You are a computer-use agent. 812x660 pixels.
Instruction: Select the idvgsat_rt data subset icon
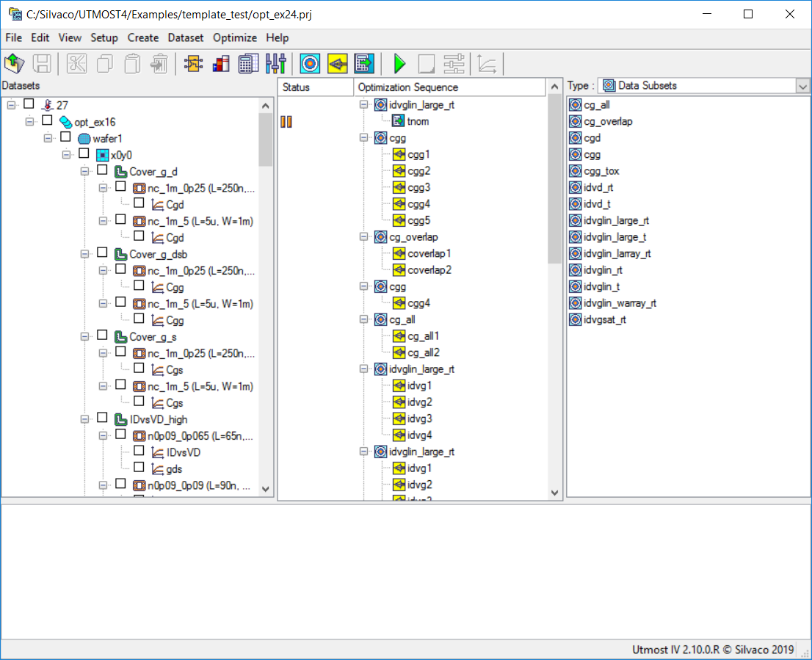(576, 319)
